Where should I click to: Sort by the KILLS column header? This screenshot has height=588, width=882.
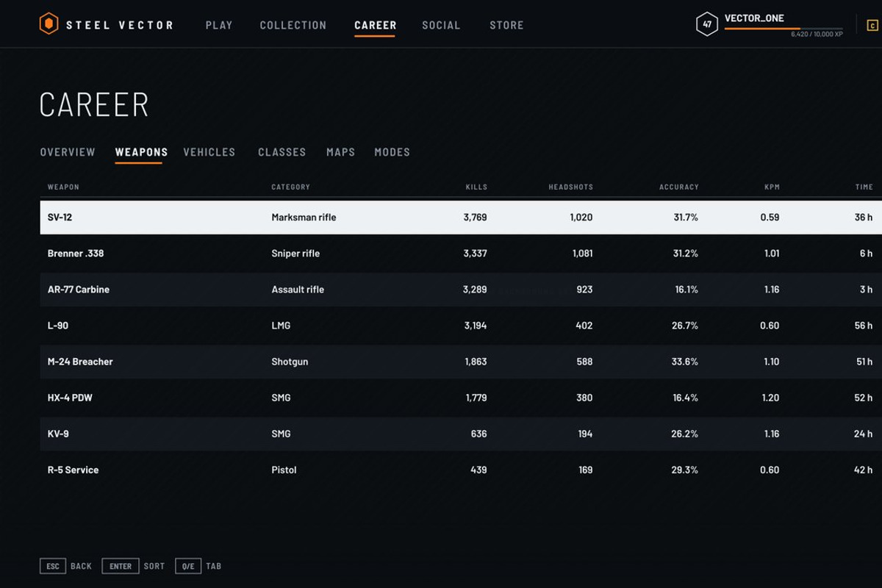pyautogui.click(x=476, y=187)
